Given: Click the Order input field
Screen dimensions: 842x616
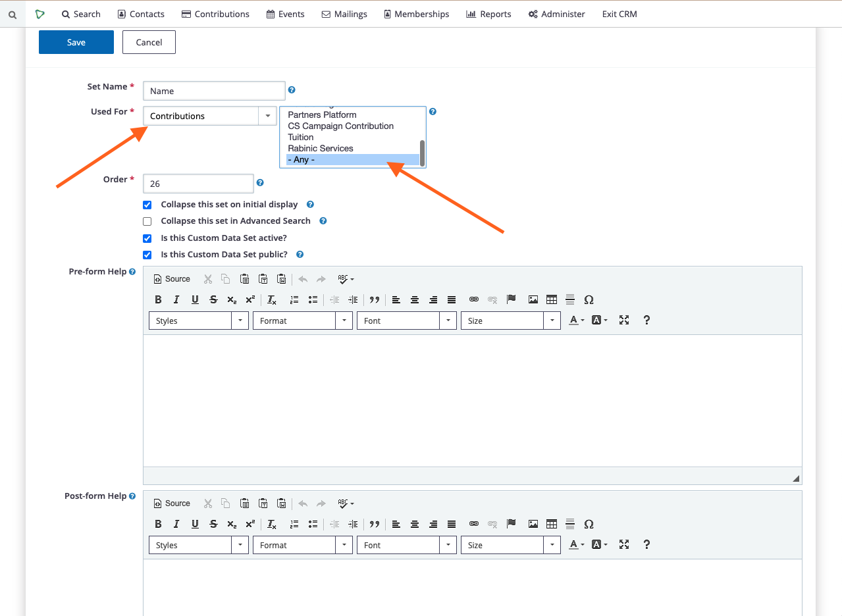Looking at the screenshot, I should click(x=198, y=184).
